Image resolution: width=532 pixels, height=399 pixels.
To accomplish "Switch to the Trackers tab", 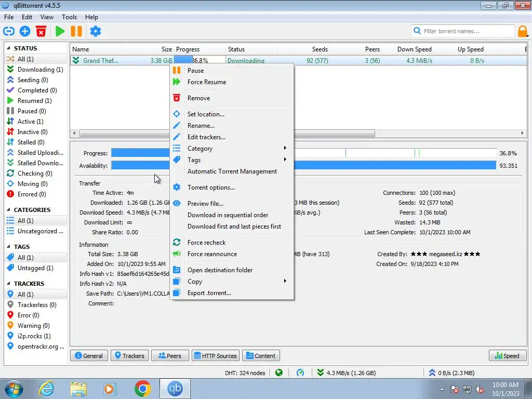I will 129,355.
